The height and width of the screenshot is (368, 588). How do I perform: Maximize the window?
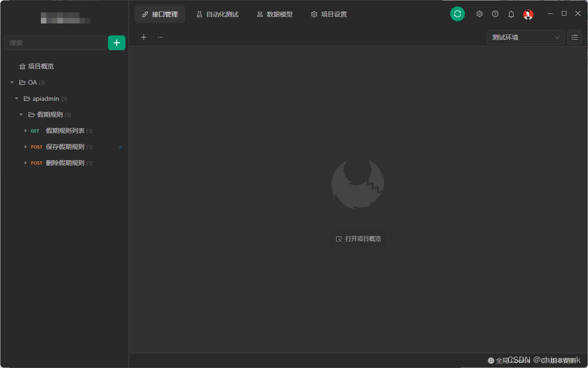tap(564, 14)
